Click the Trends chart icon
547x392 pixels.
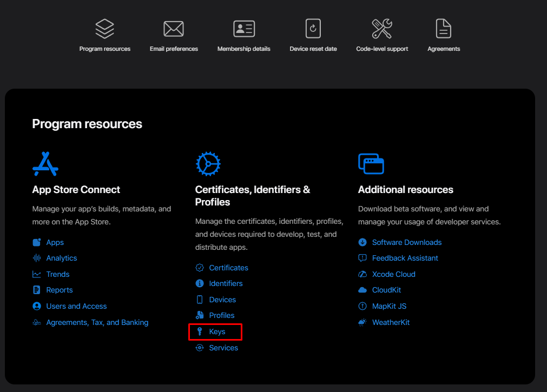pyautogui.click(x=37, y=274)
